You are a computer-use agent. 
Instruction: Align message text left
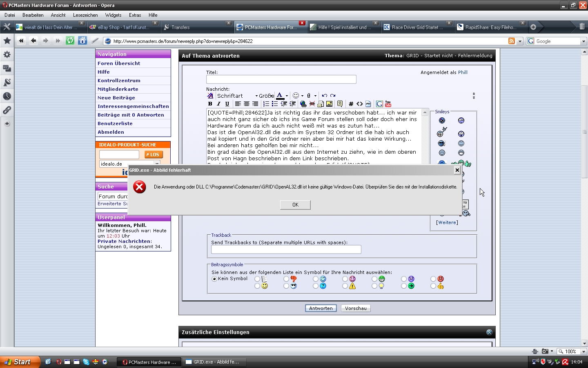tap(238, 104)
